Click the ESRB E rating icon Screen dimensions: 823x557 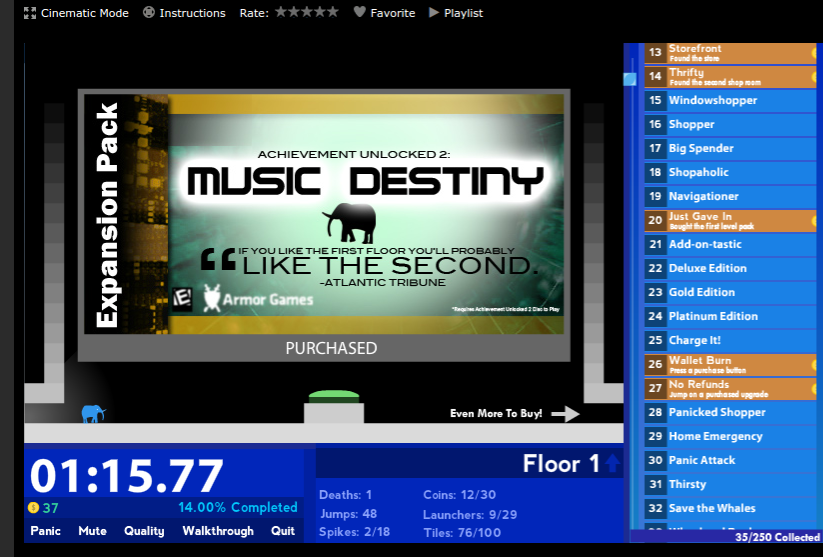pos(182,300)
